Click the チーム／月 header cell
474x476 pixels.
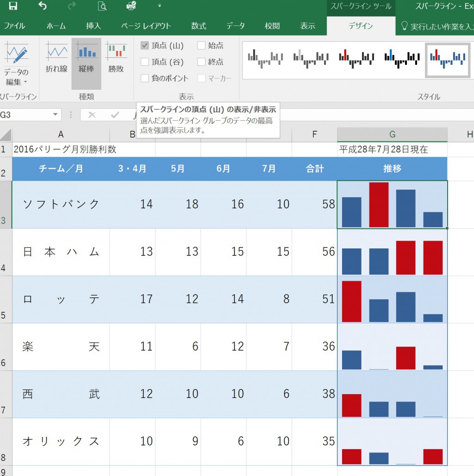point(61,169)
